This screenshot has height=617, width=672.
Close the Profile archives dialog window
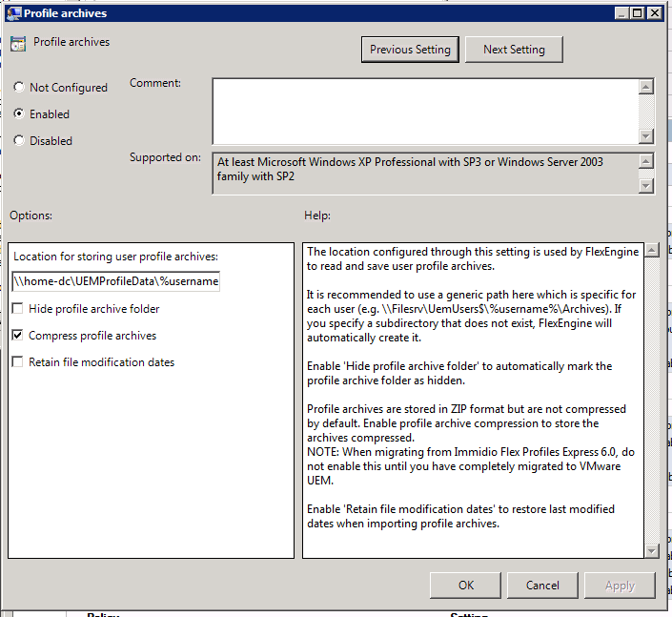(x=653, y=13)
